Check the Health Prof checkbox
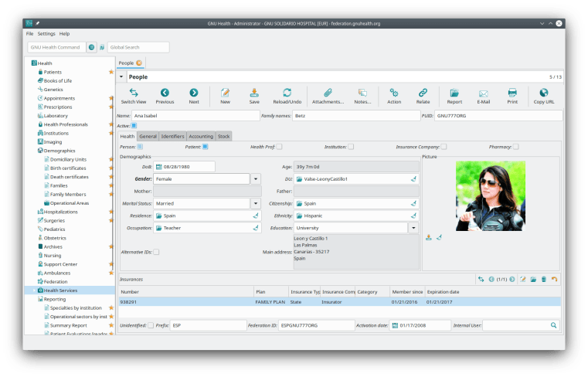Image resolution: width=588 pixels, height=377 pixels. pyautogui.click(x=279, y=146)
